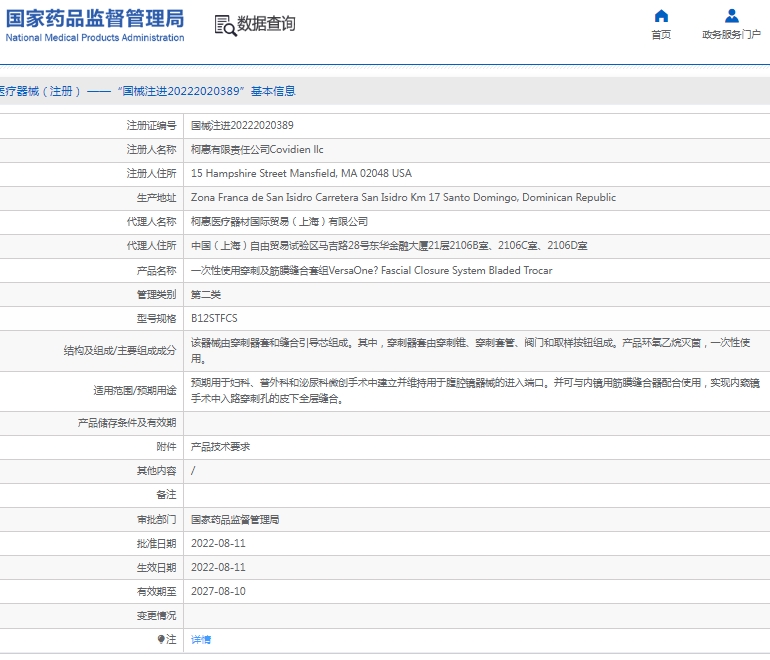
Task: Click the 注册人名称 row label
Action: tap(151, 149)
